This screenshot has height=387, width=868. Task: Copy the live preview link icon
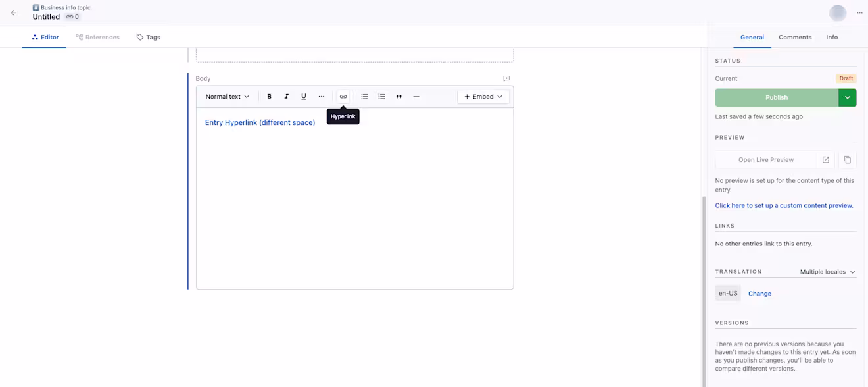tap(848, 160)
